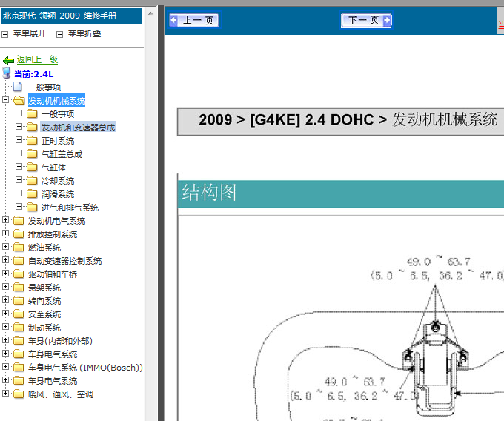The image size is (504, 421).
Task: Click the green back arrow icon
Action: 8,60
